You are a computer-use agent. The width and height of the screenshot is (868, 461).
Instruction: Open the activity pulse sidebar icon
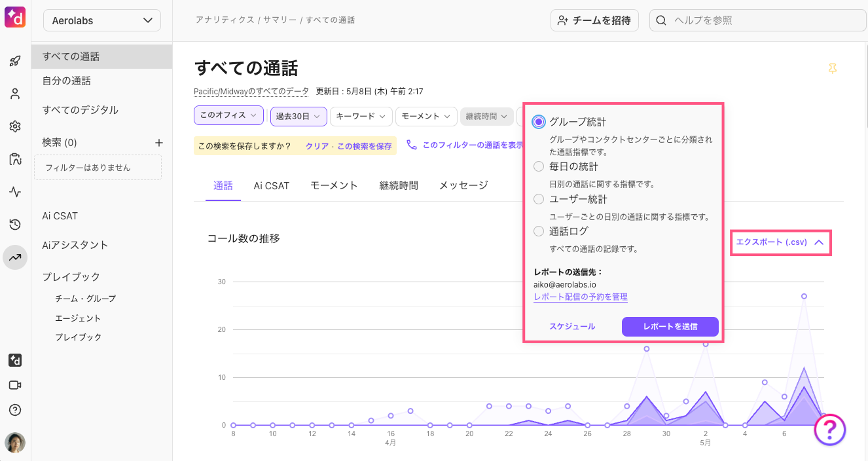(x=15, y=192)
